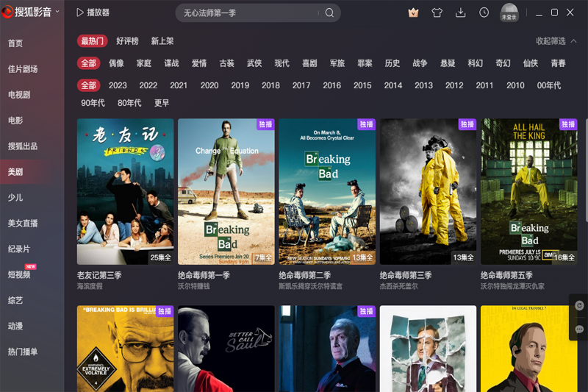Screen dimensions: 588x392
Task: Open the VIP crown icon
Action: coord(413,13)
